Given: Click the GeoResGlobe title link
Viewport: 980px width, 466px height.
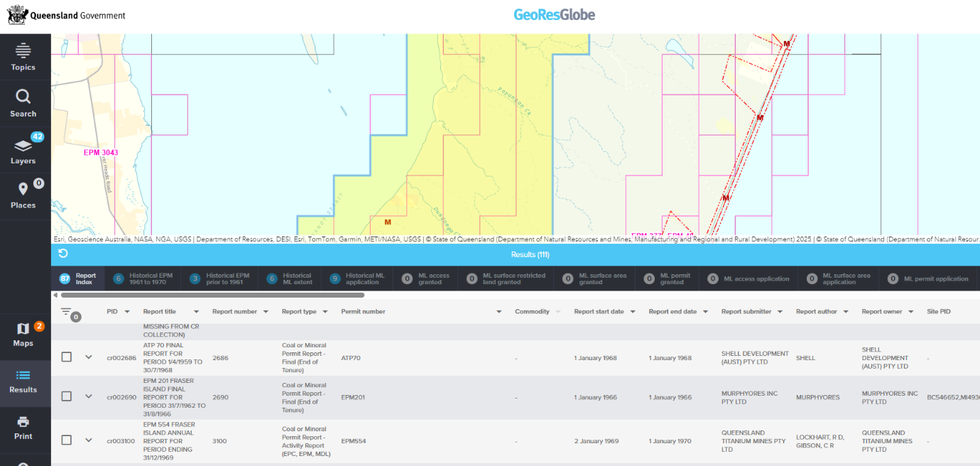Looking at the screenshot, I should [555, 15].
